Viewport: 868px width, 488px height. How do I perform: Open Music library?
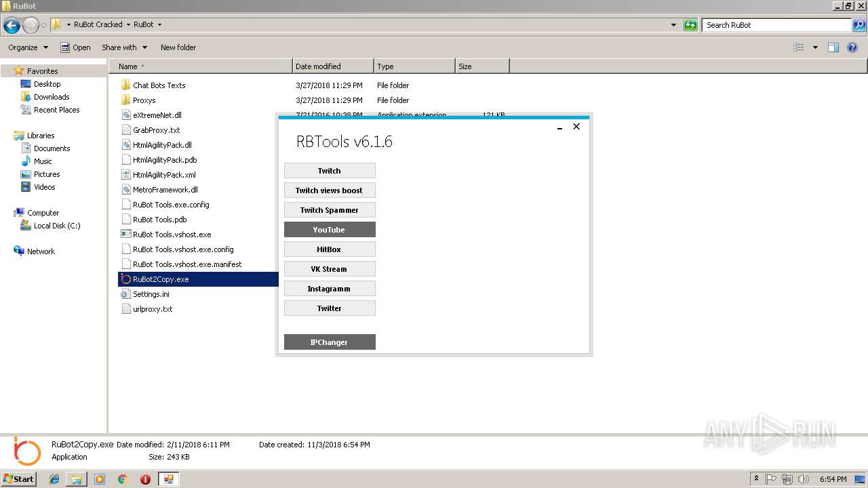coord(43,161)
